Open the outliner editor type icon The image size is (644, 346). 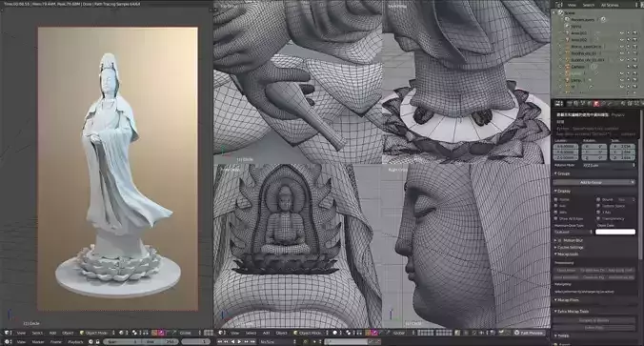click(559, 5)
